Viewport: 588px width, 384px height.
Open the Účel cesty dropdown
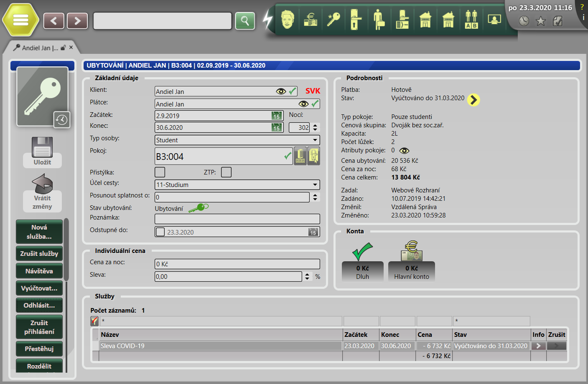click(315, 184)
